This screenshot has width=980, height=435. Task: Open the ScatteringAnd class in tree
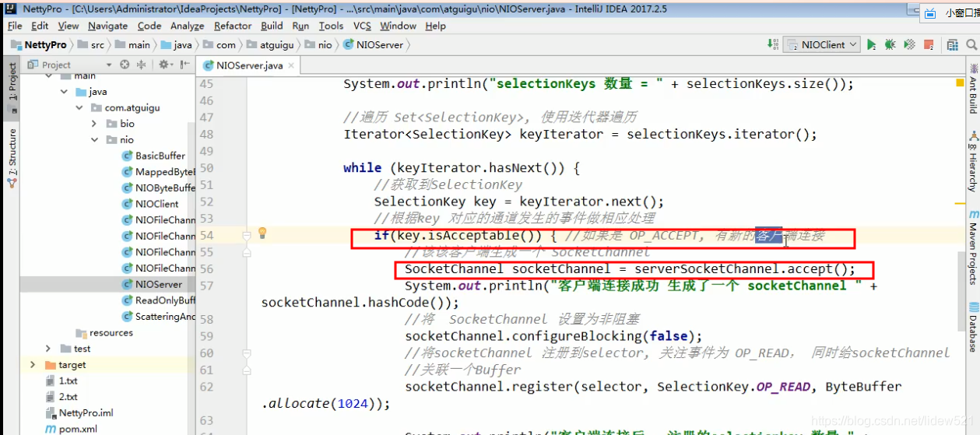(x=159, y=316)
